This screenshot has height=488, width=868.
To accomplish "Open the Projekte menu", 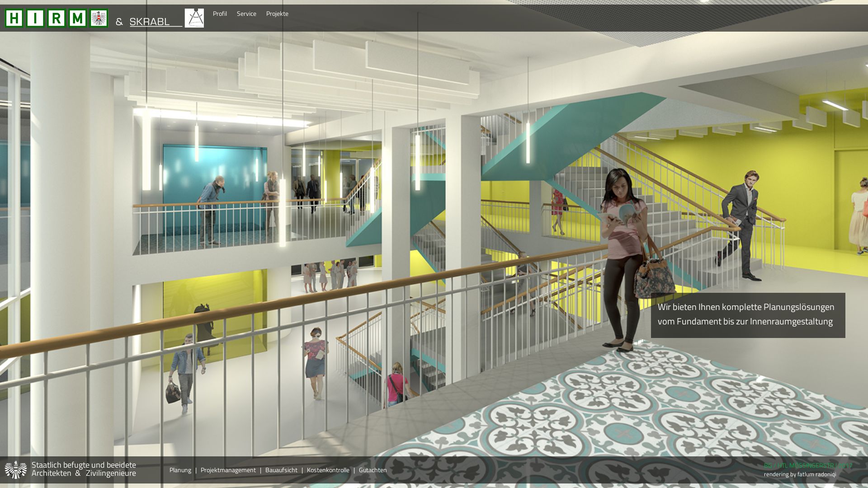I will [x=277, y=14].
